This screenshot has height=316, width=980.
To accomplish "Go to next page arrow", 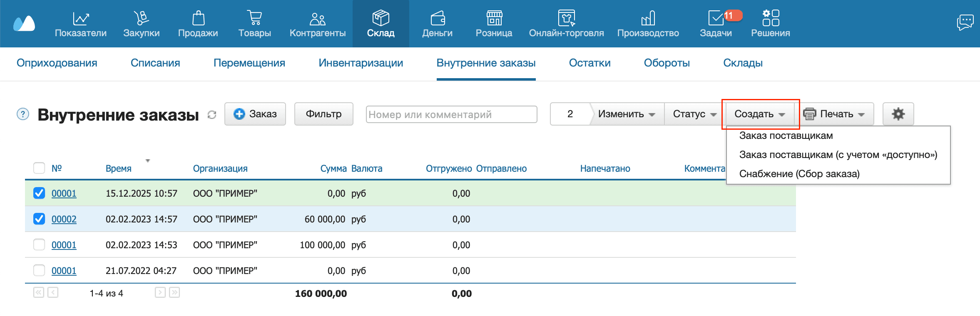I will point(160,292).
